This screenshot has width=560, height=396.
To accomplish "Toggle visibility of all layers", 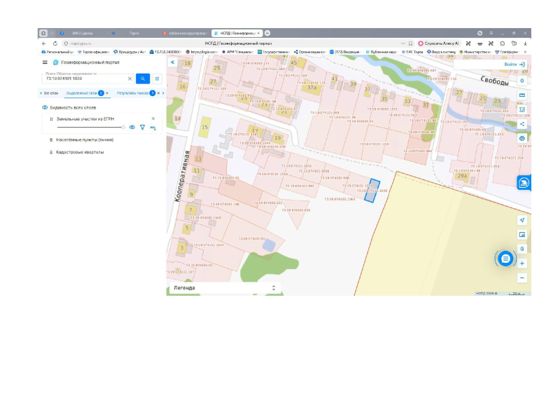I will coord(45,107).
